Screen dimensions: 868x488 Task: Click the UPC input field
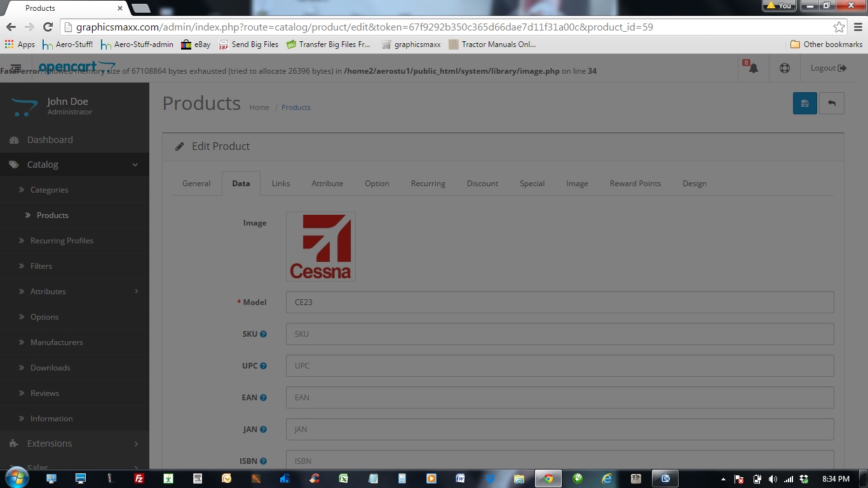(x=560, y=366)
